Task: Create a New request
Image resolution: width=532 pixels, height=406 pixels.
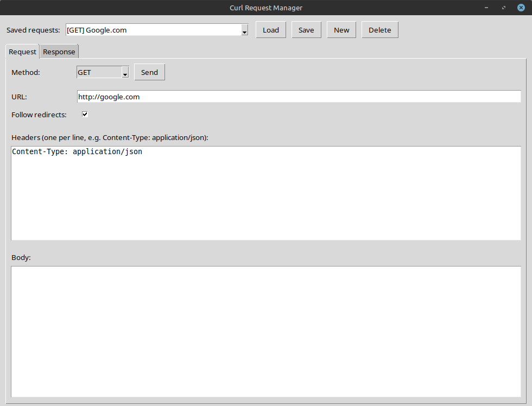Action: (341, 30)
